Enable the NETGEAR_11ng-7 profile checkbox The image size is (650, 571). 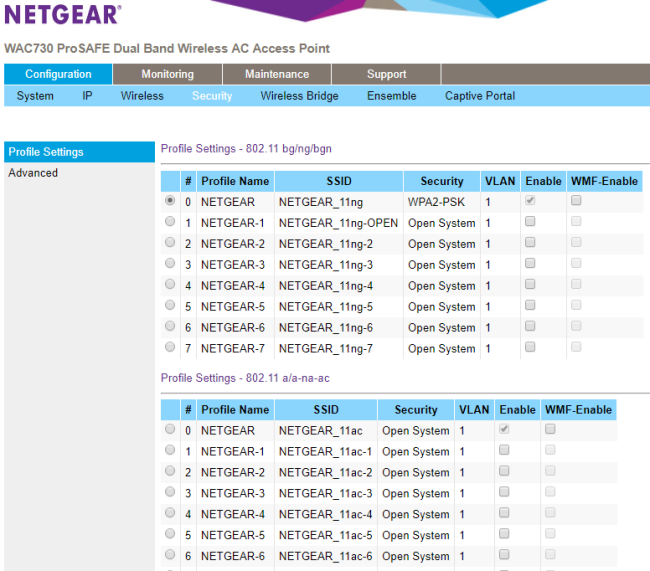tap(530, 347)
